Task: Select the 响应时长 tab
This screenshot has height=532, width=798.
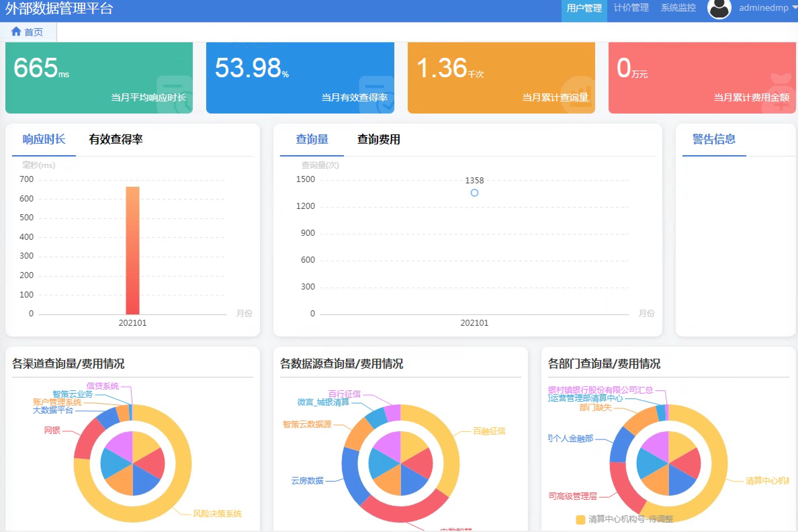Action: tap(44, 139)
